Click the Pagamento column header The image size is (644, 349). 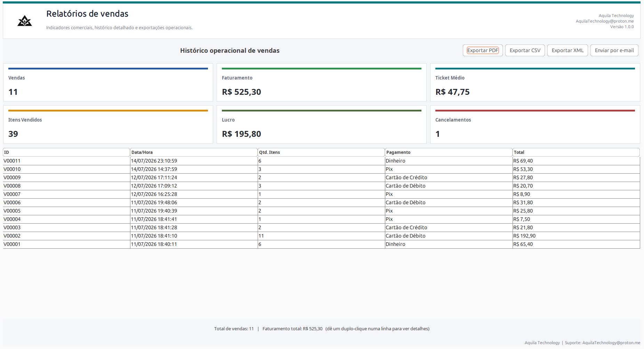(449, 152)
